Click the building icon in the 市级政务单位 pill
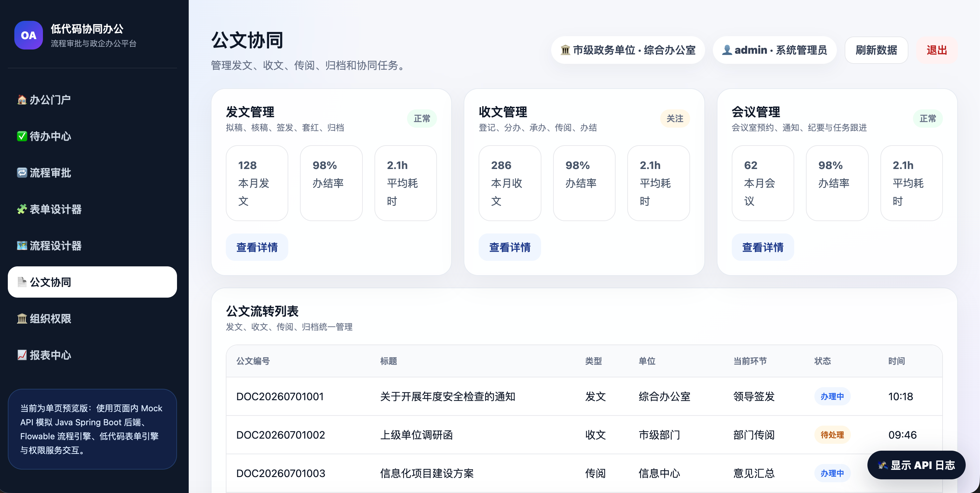Viewport: 980px width, 493px height. tap(565, 50)
